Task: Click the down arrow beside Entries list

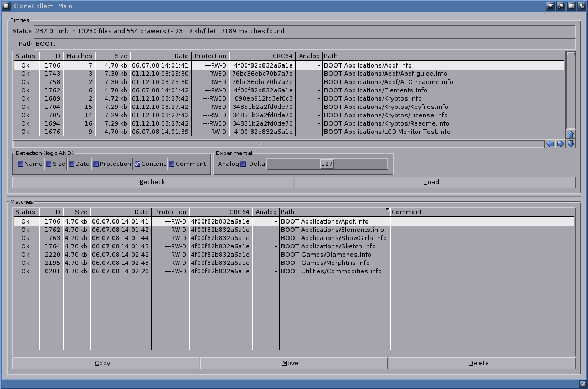Action: [x=571, y=144]
